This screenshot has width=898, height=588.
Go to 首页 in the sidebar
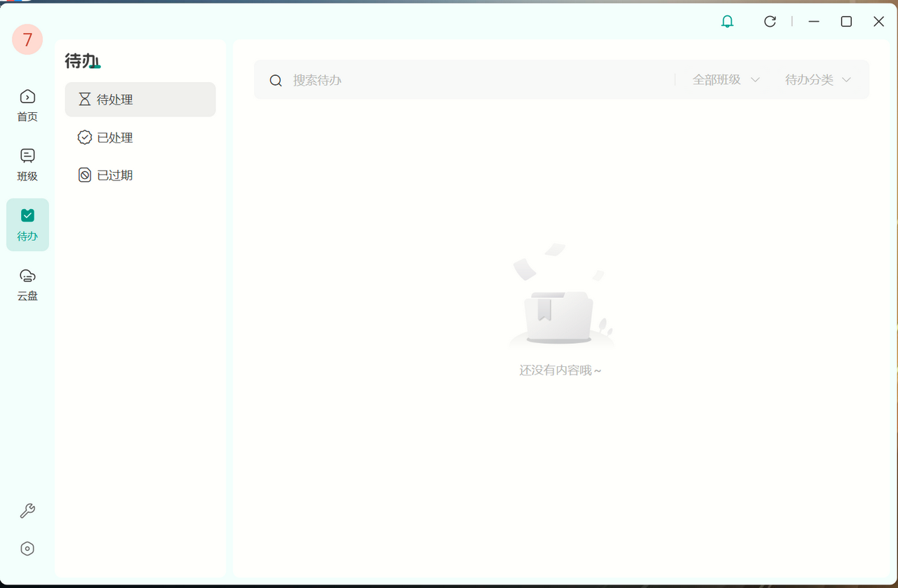(27, 105)
